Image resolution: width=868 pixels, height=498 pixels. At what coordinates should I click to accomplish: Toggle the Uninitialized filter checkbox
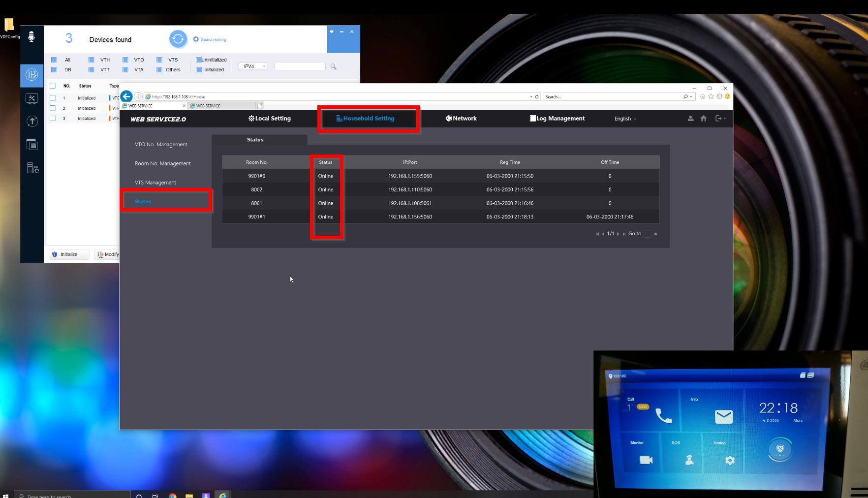click(x=199, y=60)
